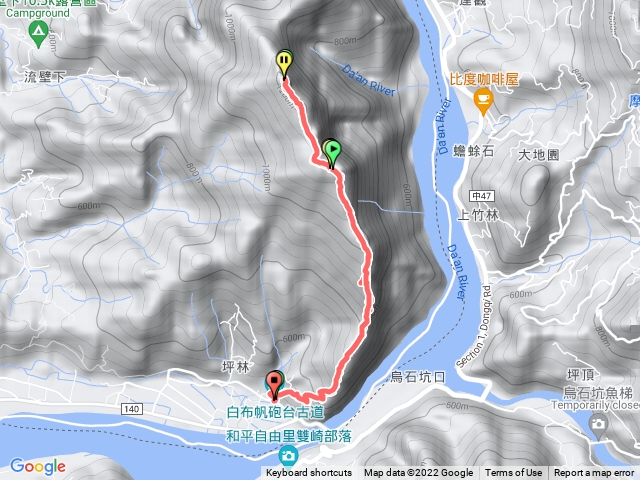
Task: Click the 比度咖啡屋 place label
Action: point(484,79)
